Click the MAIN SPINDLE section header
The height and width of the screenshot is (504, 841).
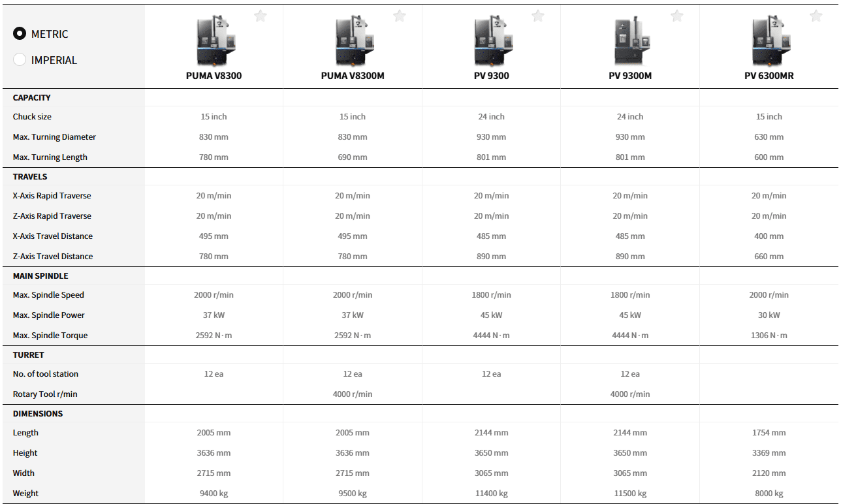40,276
